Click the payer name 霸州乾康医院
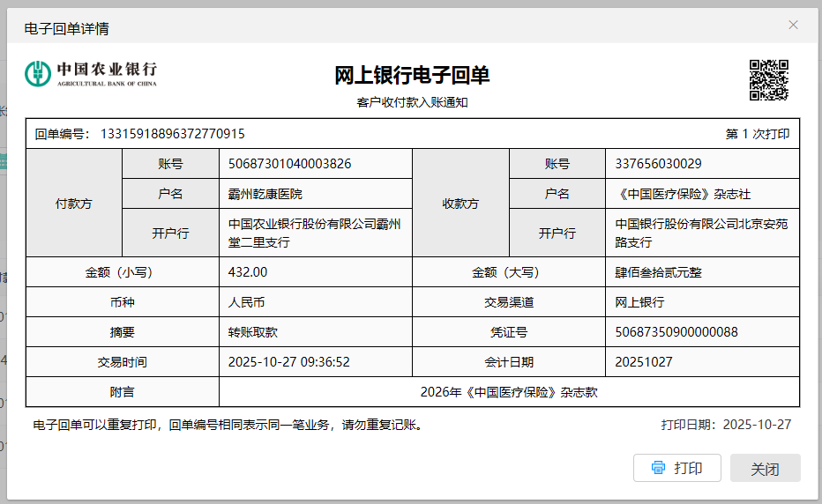 [265, 194]
